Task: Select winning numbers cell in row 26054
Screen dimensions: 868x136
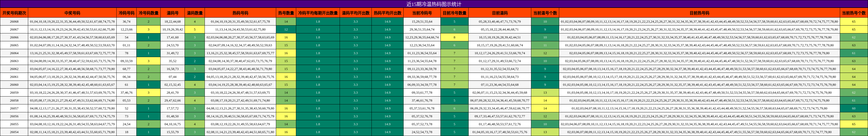Action: [x=72, y=132]
